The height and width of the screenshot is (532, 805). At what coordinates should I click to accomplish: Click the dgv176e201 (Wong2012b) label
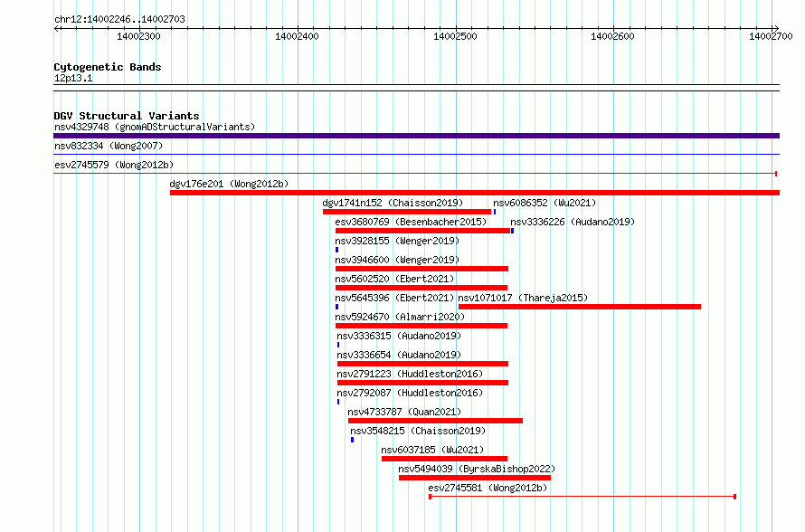point(229,184)
